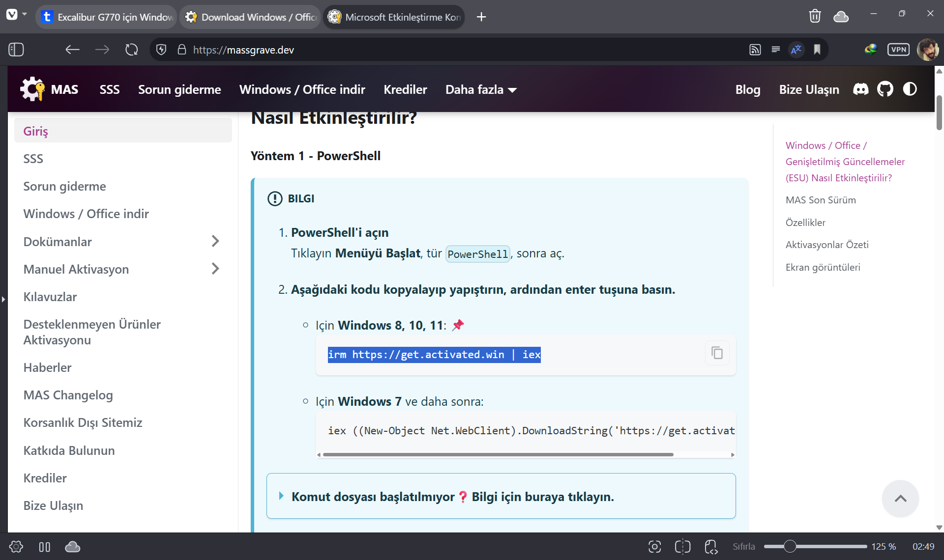Toggle the side panel icon

16,50
